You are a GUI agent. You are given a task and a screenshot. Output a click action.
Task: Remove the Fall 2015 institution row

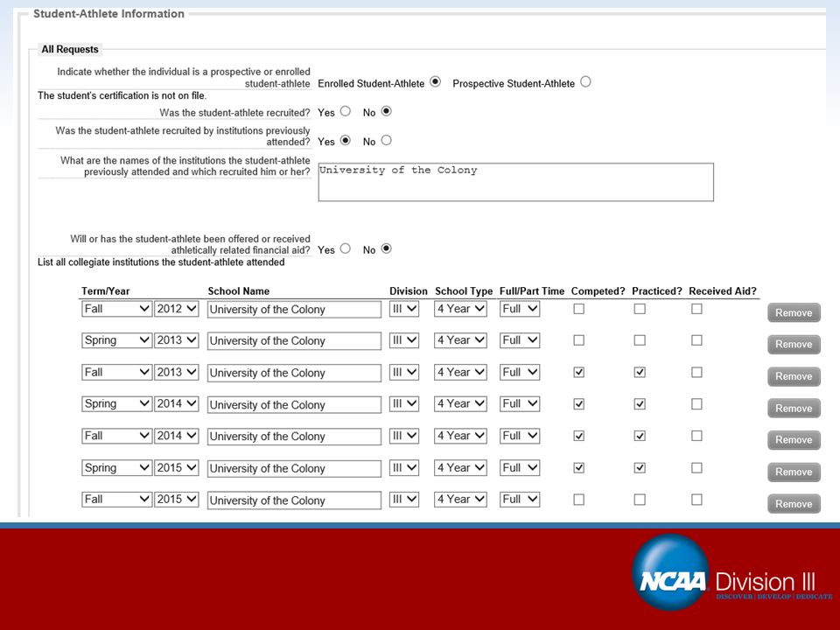[794, 504]
